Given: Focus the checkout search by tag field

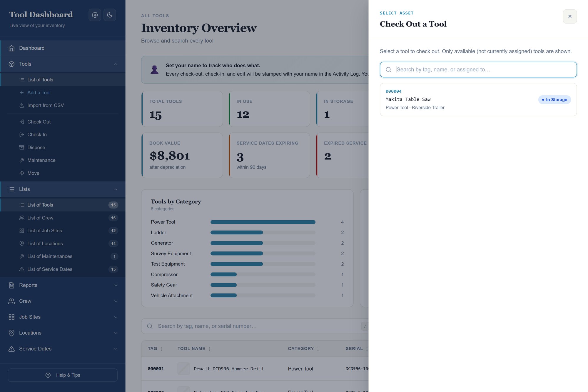Looking at the screenshot, I should click(x=478, y=70).
